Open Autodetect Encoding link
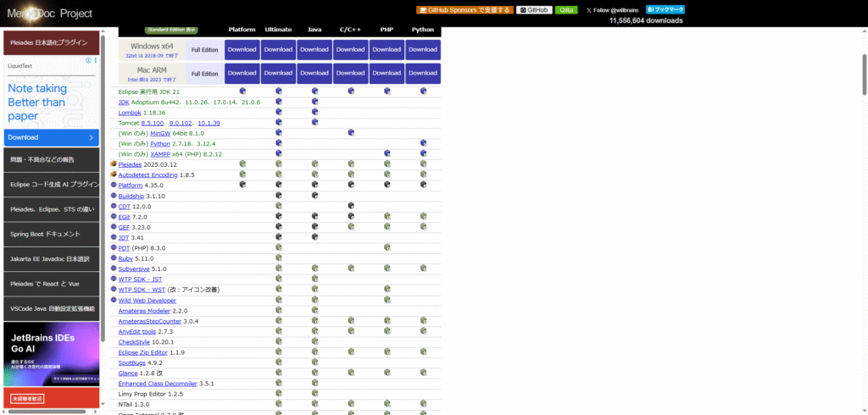 click(147, 174)
